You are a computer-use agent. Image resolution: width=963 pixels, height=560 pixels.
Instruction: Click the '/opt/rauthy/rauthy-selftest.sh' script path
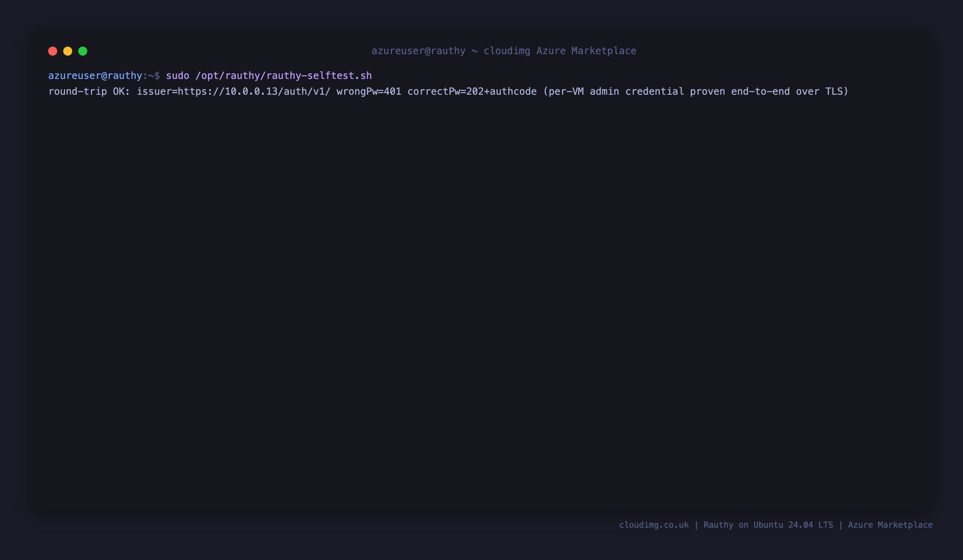284,76
